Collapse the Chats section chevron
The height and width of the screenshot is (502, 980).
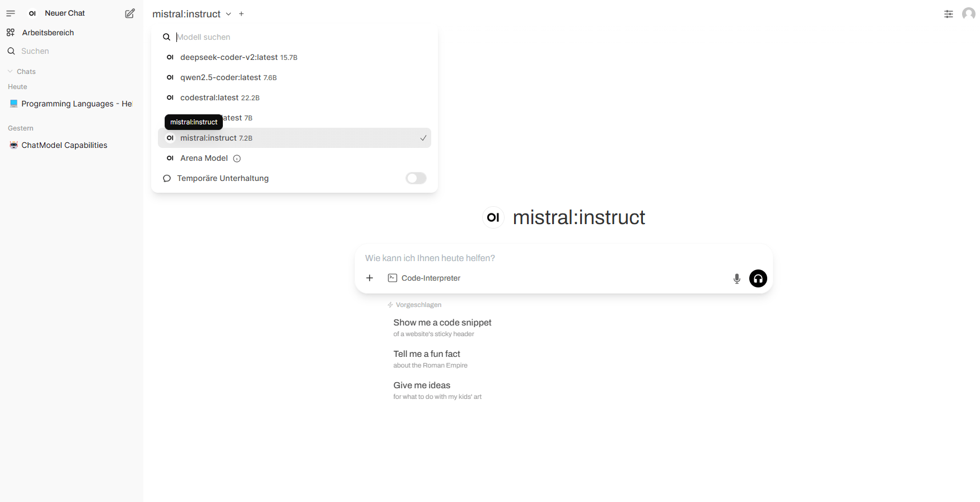click(10, 72)
